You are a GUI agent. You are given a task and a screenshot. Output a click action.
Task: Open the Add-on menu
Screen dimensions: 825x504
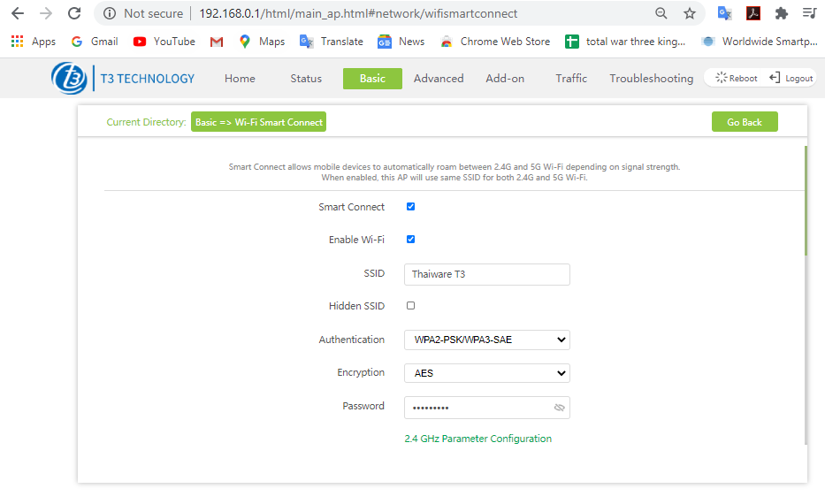(x=505, y=79)
